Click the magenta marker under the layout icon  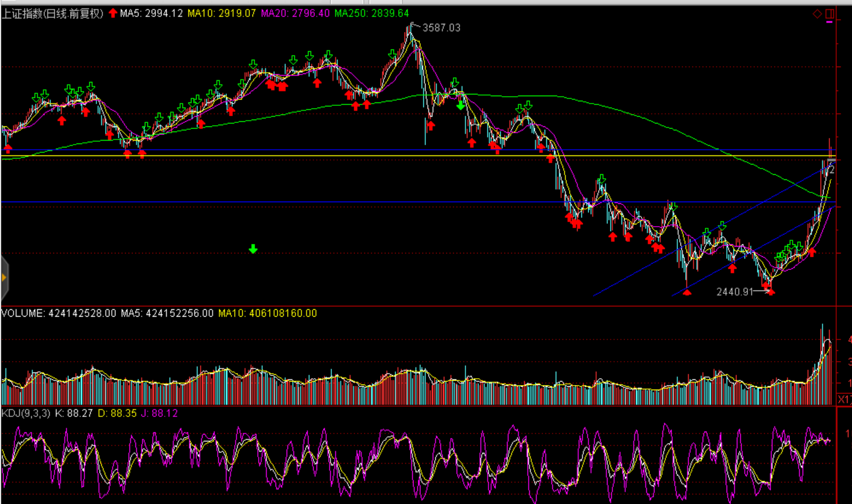coord(829,22)
